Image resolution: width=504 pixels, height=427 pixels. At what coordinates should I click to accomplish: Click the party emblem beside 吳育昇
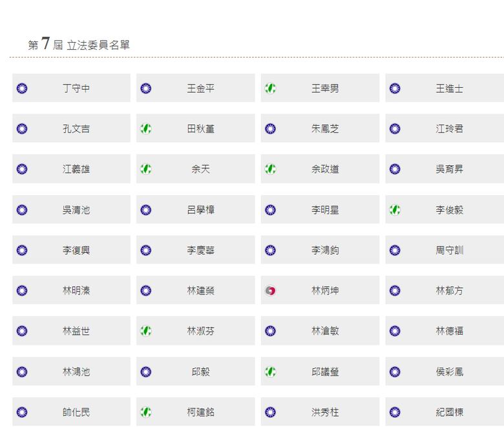point(395,169)
